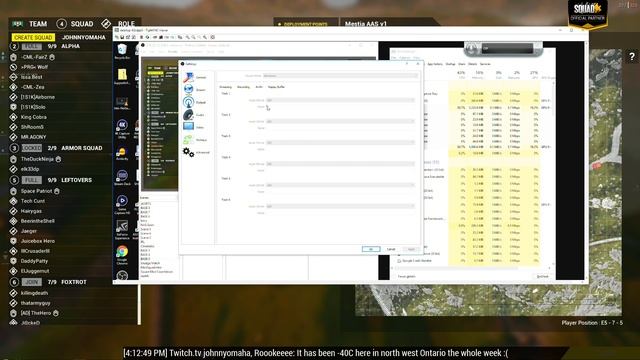The image size is (640, 360).
Task: Open Track 1 Audio Bitrate dropdown
Action: [340, 100]
